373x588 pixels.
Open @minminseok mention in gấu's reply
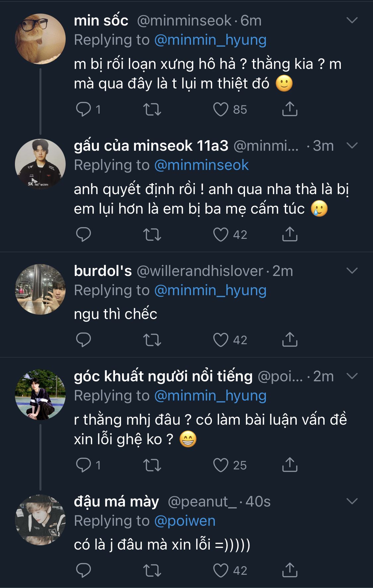pos(201,165)
